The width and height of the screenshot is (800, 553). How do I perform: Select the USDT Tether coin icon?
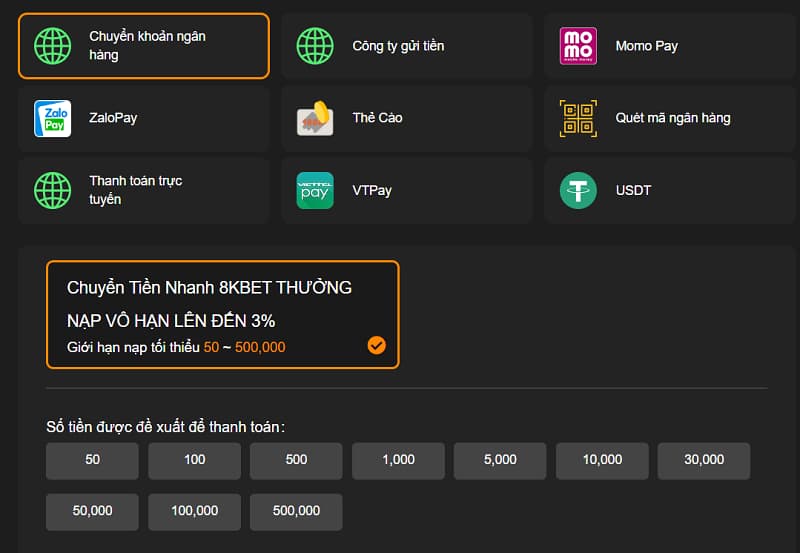tap(578, 190)
